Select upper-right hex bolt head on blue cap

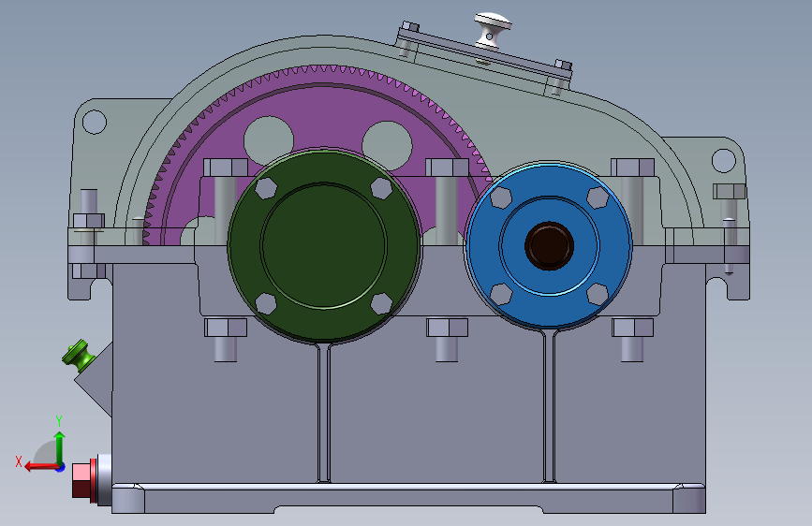point(598,197)
